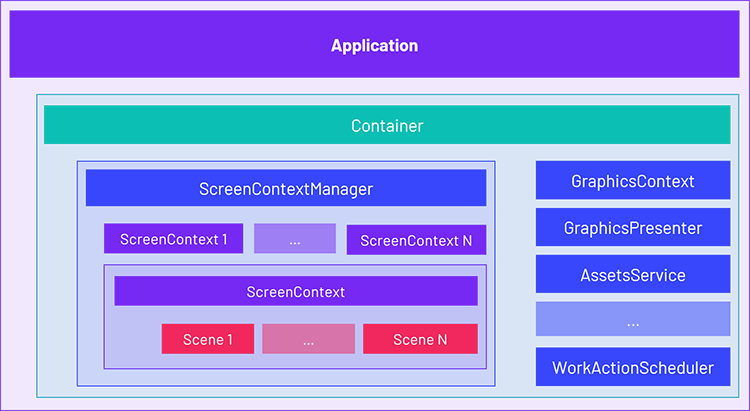Click the GraphicsContext block

pyautogui.click(x=633, y=181)
